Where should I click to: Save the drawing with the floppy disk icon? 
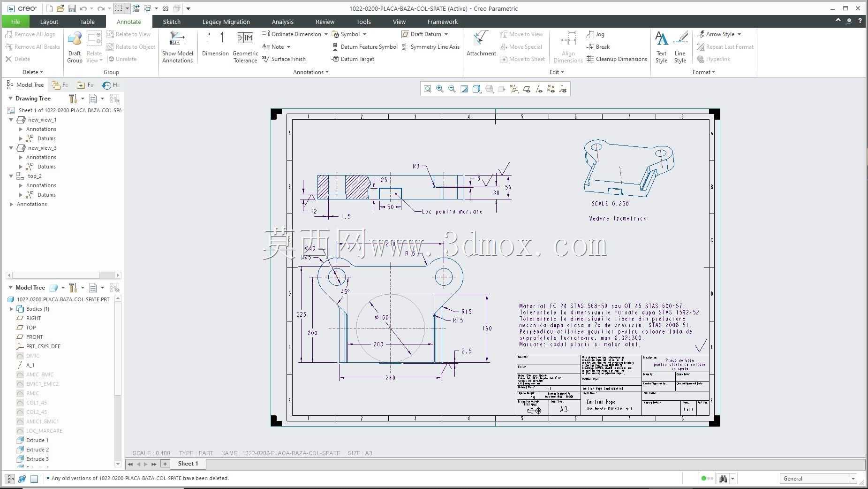point(72,8)
